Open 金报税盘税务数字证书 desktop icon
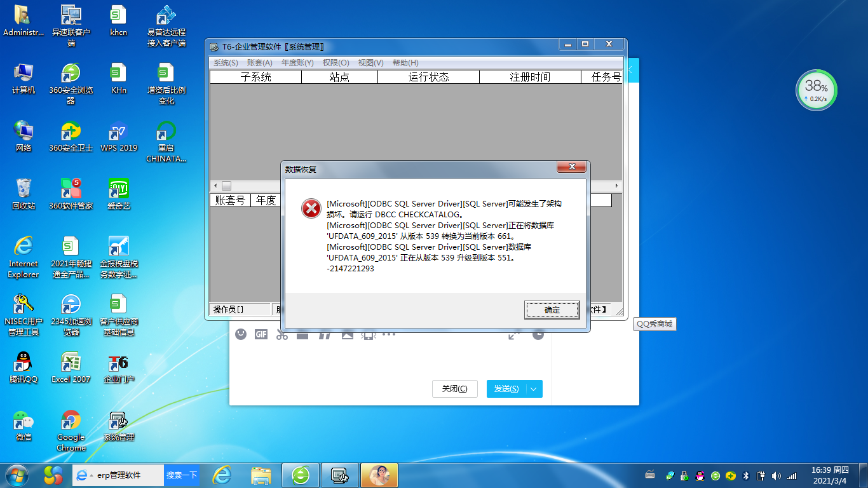The height and width of the screenshot is (488, 868). click(x=119, y=257)
